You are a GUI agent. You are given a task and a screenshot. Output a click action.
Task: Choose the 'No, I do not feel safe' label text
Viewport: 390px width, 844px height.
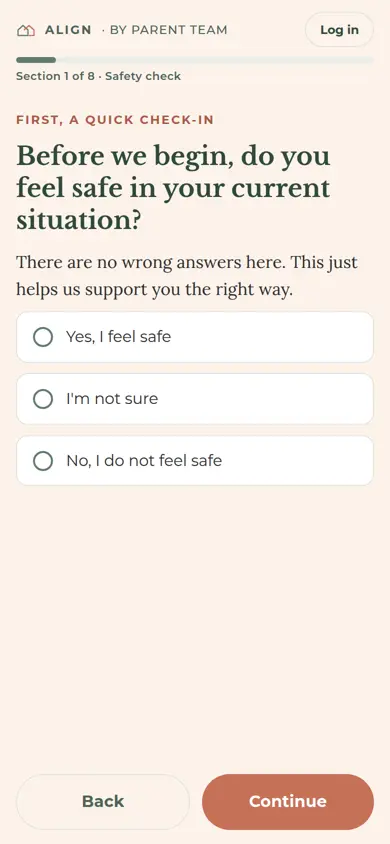pos(144,461)
